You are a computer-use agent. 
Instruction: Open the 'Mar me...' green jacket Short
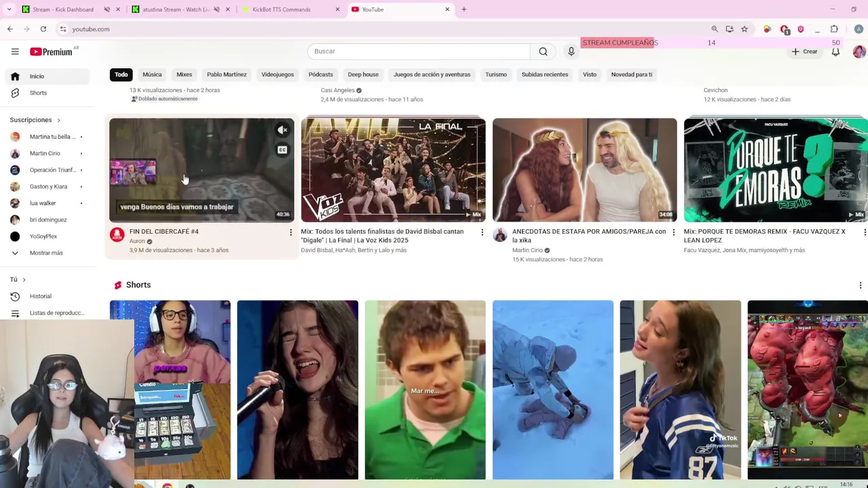point(425,390)
